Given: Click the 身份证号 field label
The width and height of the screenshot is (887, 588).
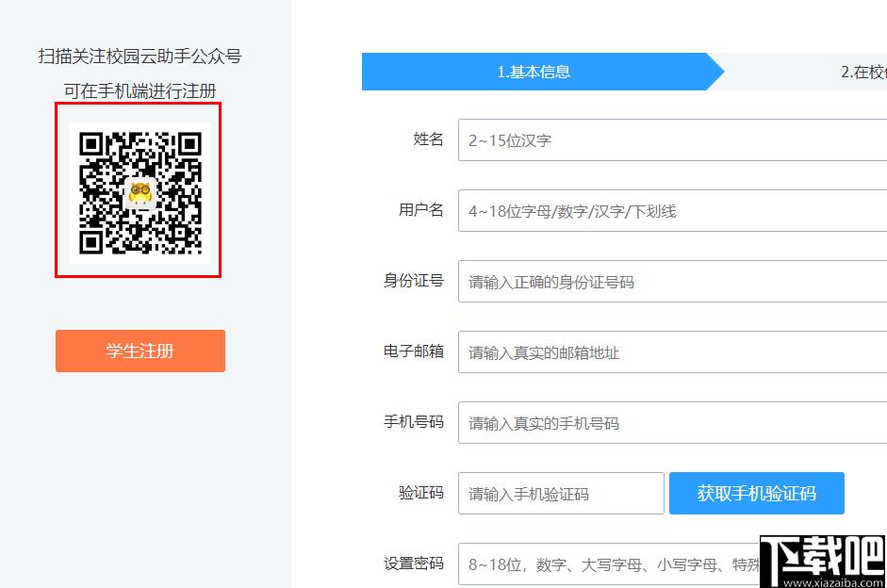Looking at the screenshot, I should [414, 281].
